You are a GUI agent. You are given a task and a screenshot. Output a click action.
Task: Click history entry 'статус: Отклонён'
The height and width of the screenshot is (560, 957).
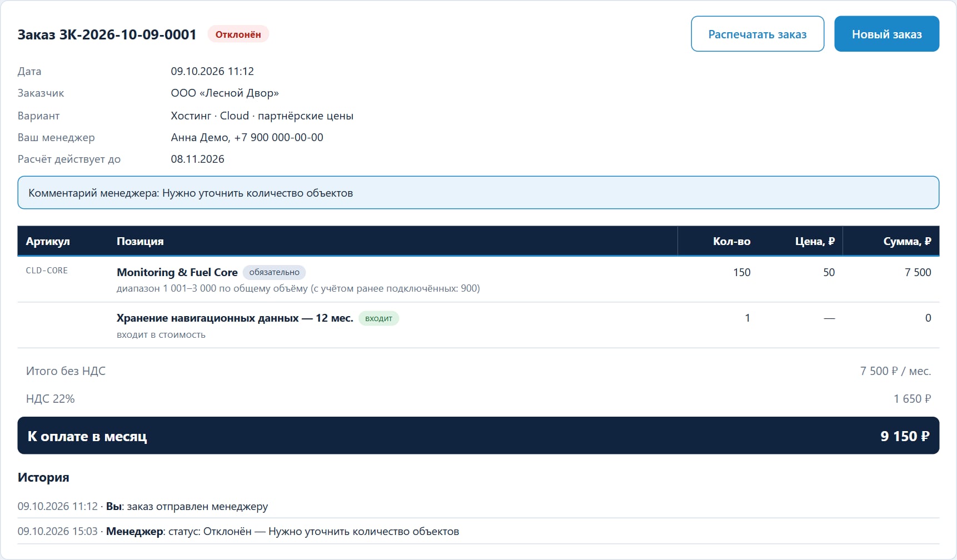[x=210, y=531]
